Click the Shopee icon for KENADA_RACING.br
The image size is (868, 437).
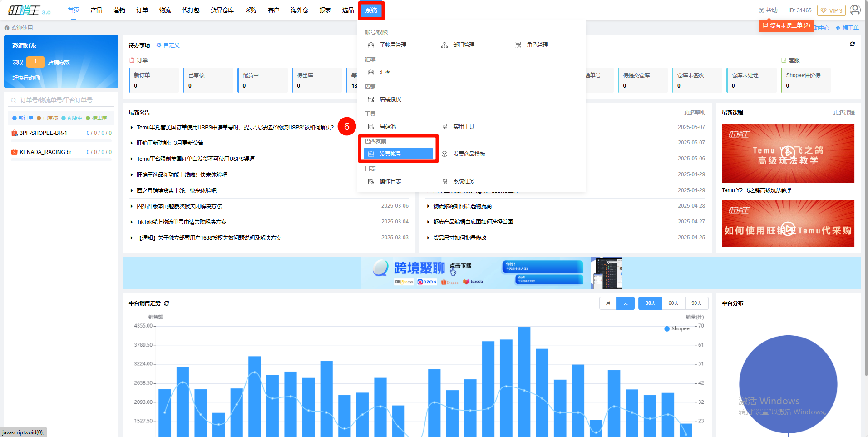pyautogui.click(x=15, y=152)
